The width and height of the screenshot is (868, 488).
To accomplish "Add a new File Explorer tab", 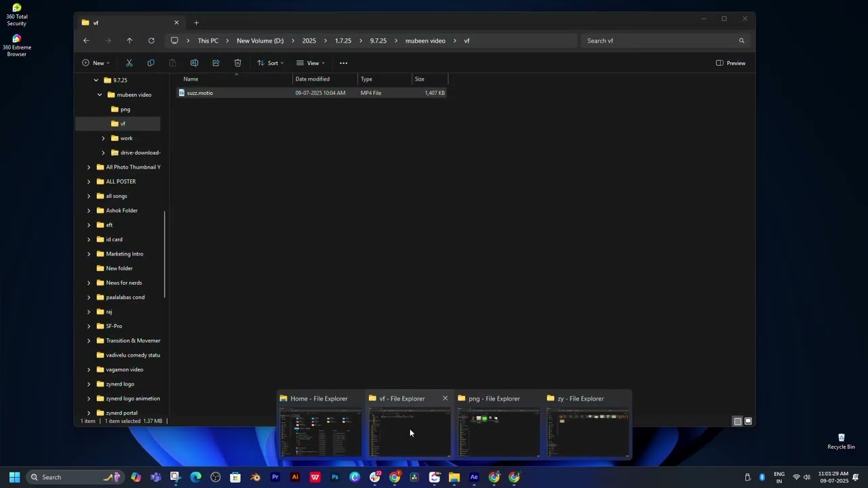I will click(x=196, y=23).
